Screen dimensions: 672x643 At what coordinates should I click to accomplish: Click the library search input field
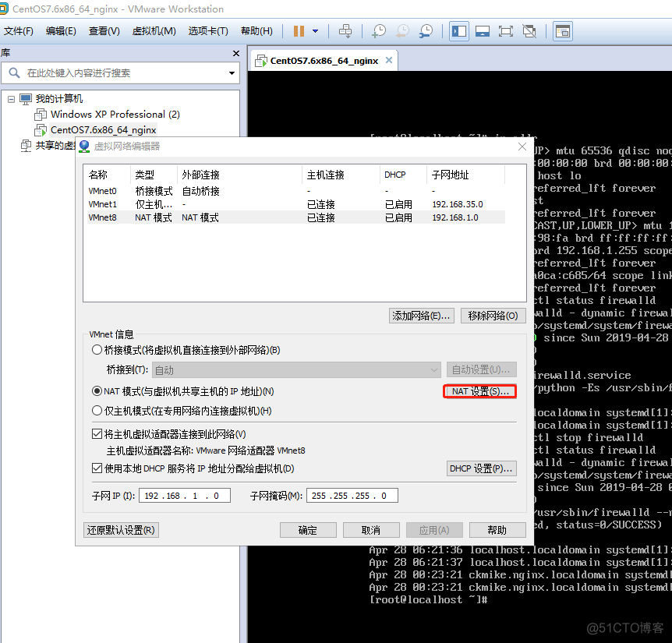[120, 73]
